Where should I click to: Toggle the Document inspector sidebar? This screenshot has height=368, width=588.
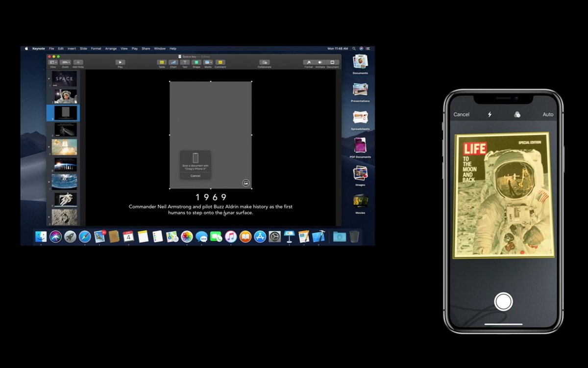click(x=332, y=62)
